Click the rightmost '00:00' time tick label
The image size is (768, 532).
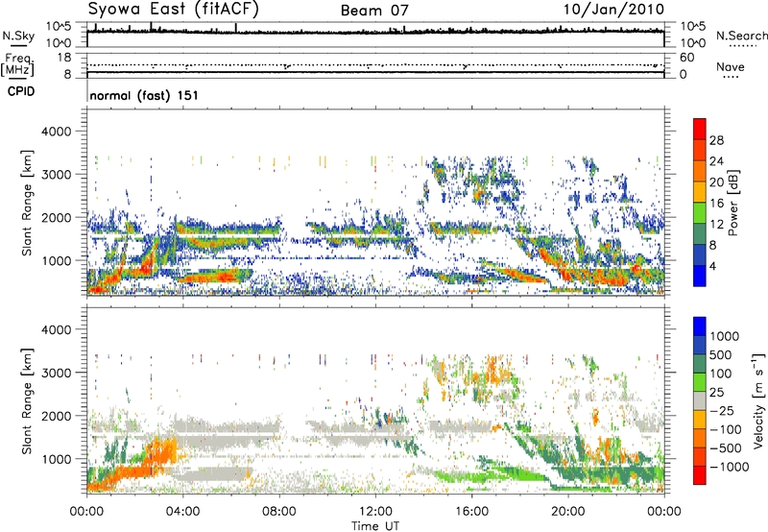[663, 512]
